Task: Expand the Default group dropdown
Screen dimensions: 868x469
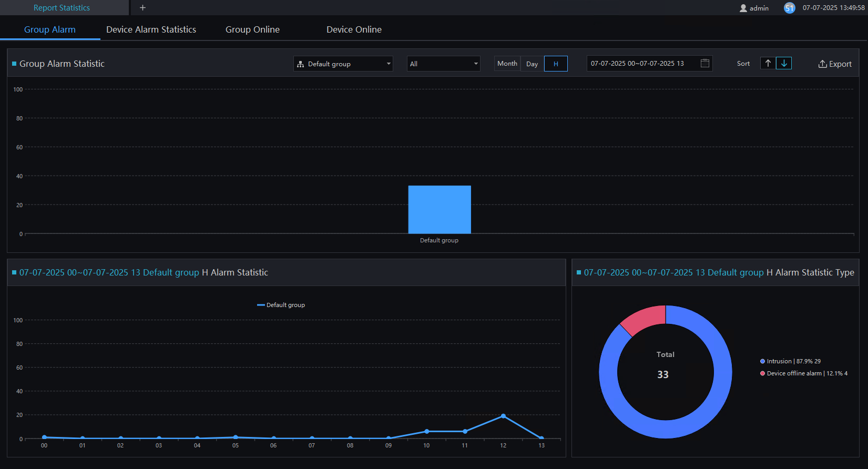Action: 343,64
